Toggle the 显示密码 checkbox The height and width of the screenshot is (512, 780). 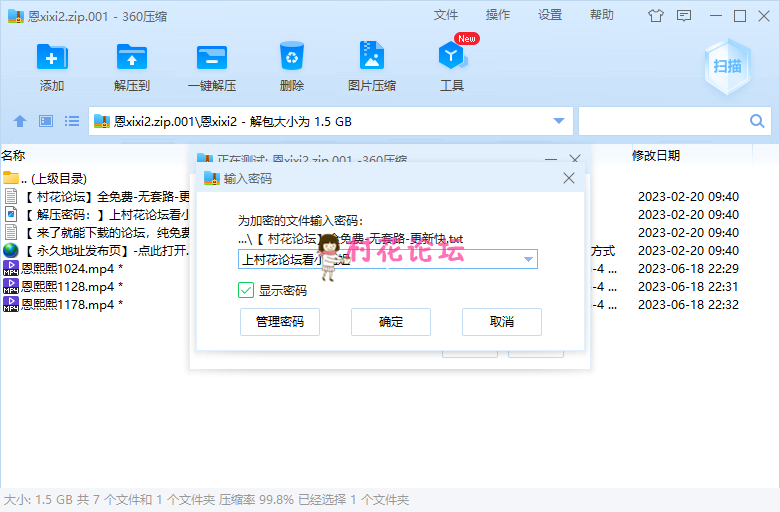(x=246, y=290)
